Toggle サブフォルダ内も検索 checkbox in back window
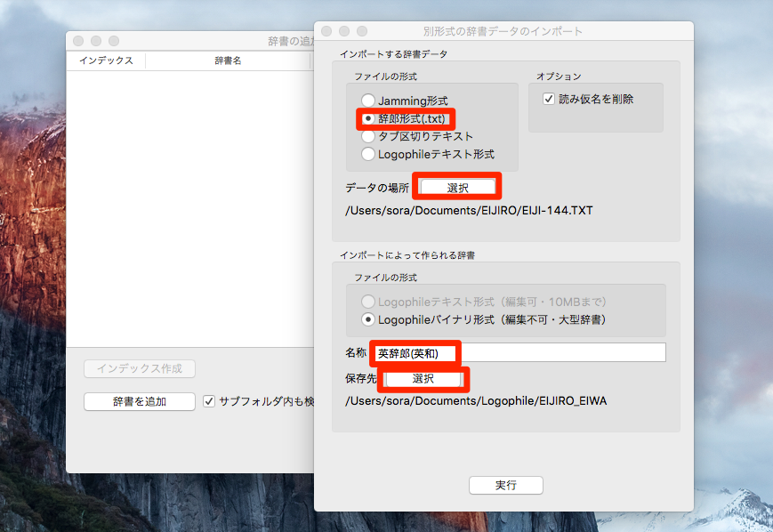Image resolution: width=773 pixels, height=532 pixels. point(209,401)
